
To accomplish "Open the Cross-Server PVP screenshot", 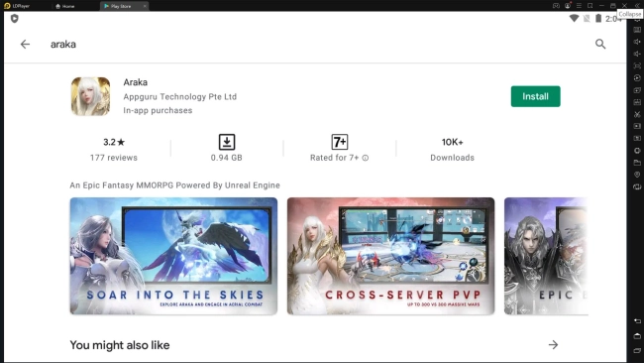I will pyautogui.click(x=390, y=256).
